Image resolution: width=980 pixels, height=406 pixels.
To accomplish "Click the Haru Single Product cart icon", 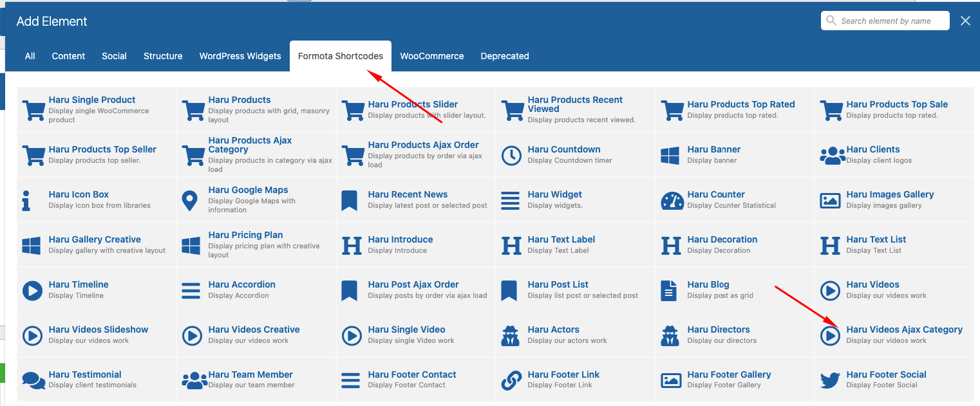I will 33,110.
